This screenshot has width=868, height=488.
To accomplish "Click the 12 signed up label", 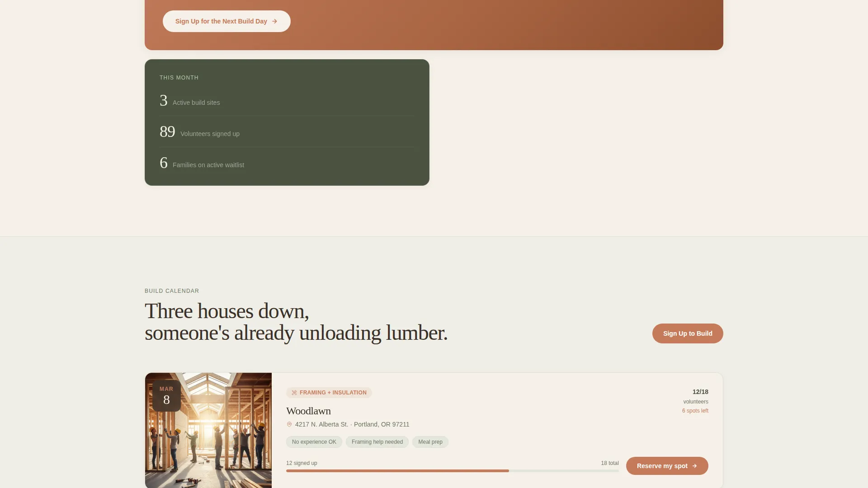I will point(302,463).
